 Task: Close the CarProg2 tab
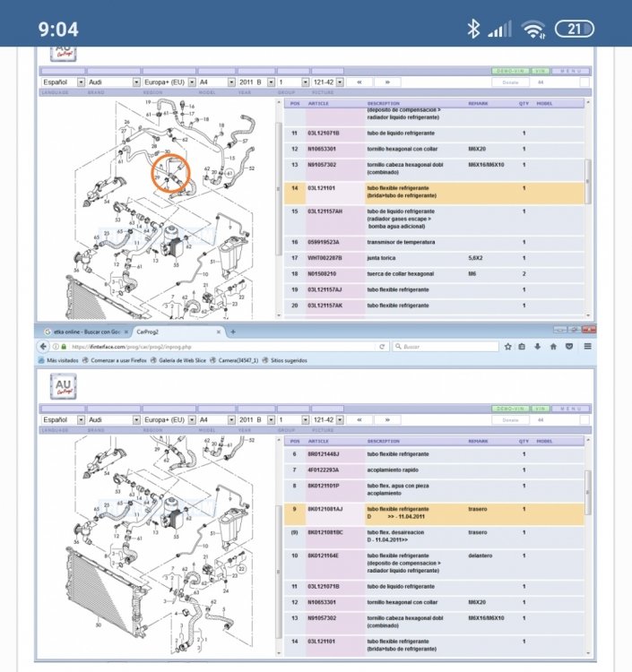point(219,332)
